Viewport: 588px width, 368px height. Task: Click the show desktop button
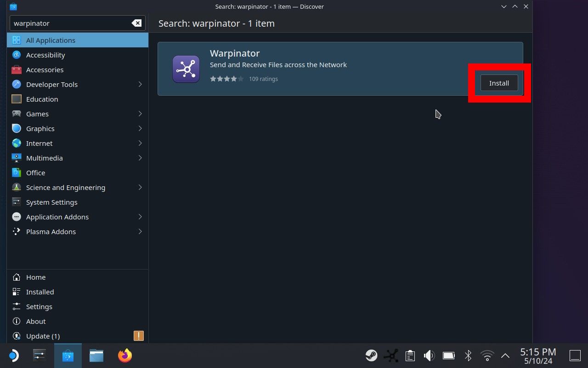click(575, 356)
